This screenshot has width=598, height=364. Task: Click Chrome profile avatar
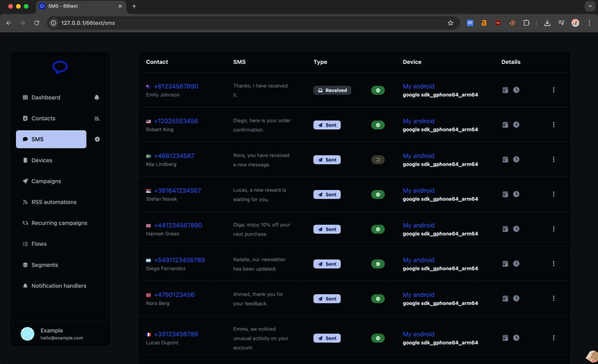(x=575, y=23)
